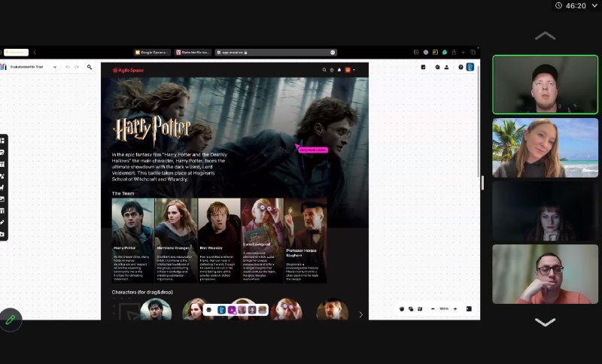Open the Harry Potter team card
Screen dimensions: 602x364
[133, 241]
